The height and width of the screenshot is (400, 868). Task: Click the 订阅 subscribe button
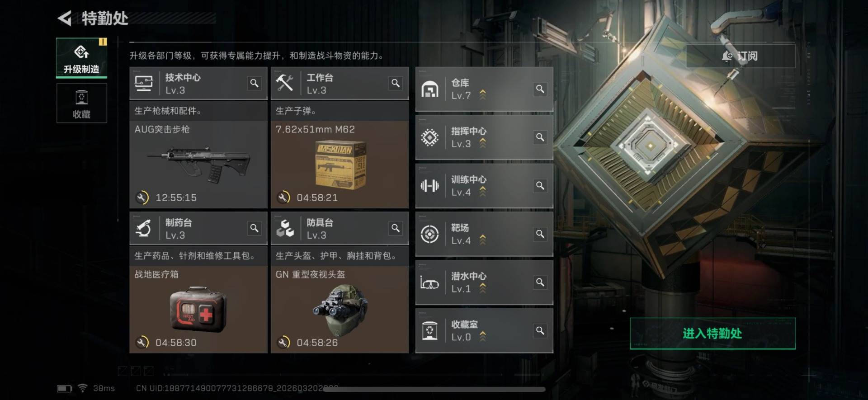pos(740,56)
